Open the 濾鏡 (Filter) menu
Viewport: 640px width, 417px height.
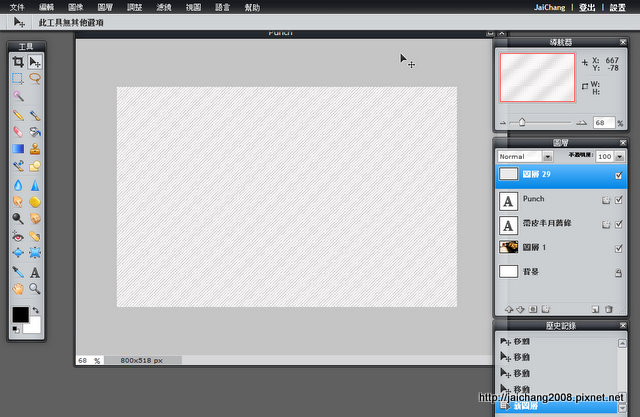(164, 7)
